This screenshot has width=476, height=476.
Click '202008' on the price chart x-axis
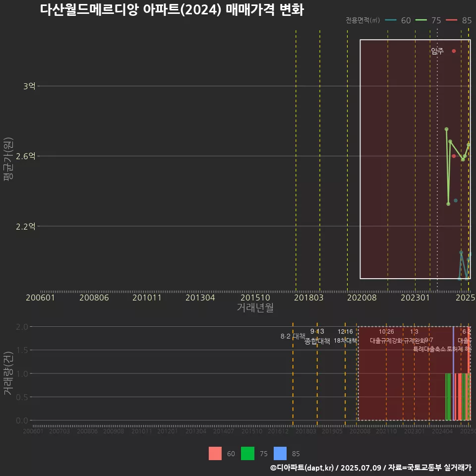(362, 297)
